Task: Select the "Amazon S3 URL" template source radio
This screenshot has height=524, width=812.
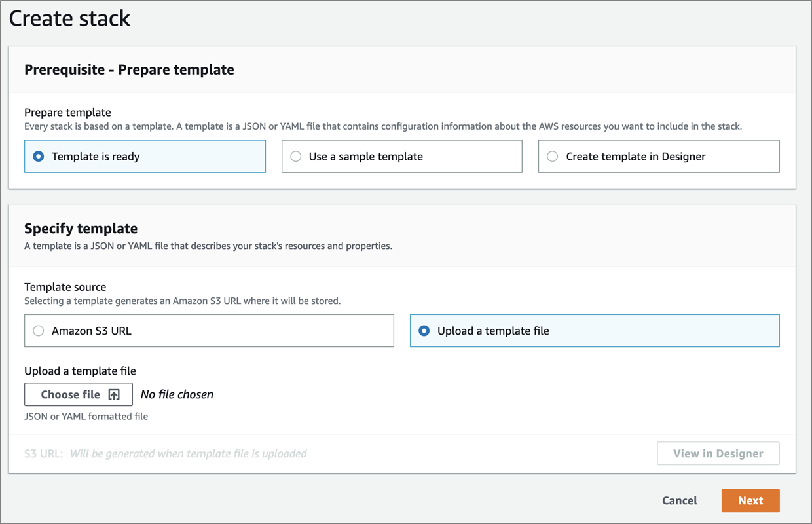Action: click(39, 331)
